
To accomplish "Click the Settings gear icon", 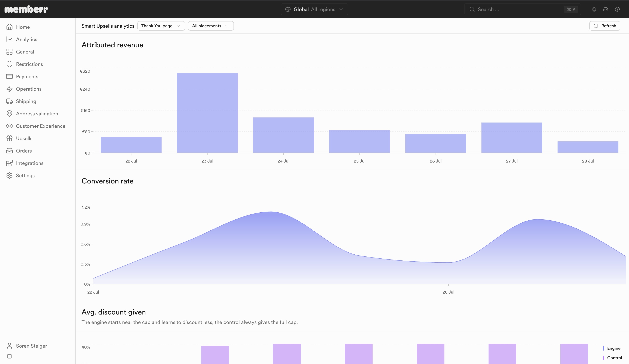I will point(9,175).
